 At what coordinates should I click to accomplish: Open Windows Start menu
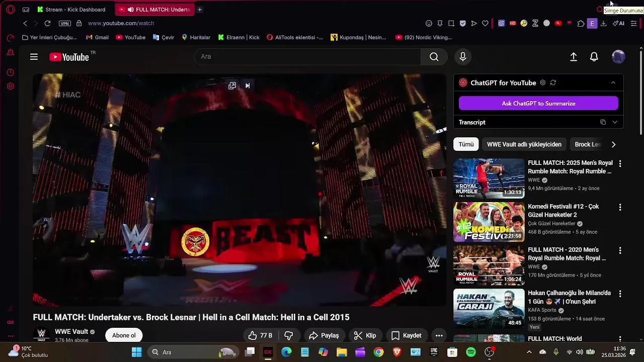click(136, 352)
